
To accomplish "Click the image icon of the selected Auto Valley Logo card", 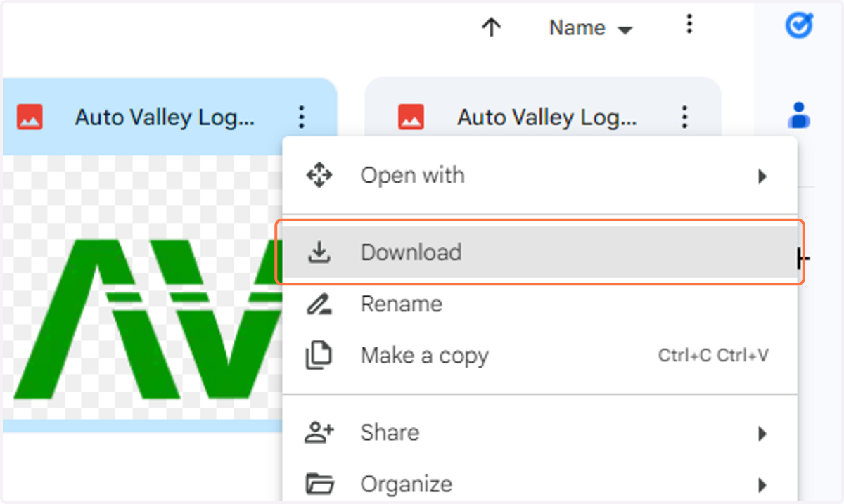I will (x=30, y=117).
